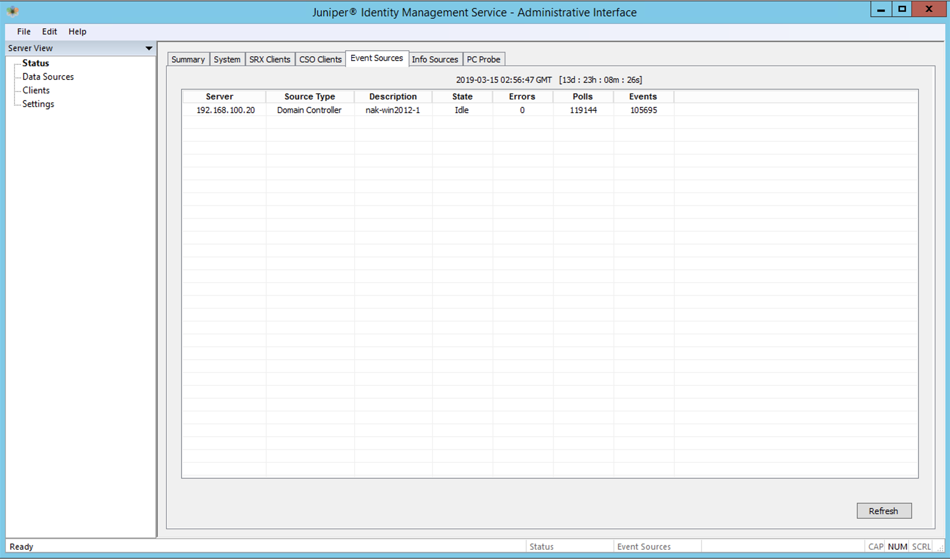Sort by the Errors column header
Screen dimensions: 950x560
(522, 97)
